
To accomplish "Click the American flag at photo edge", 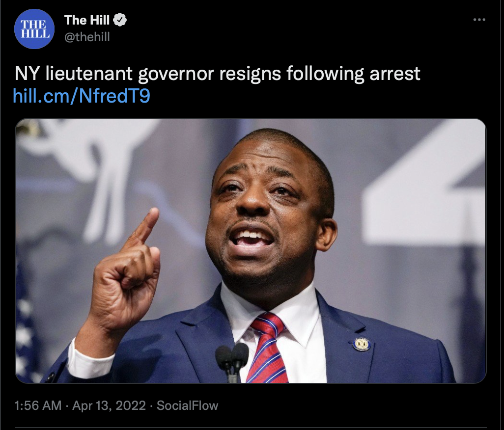I will pyautogui.click(x=26, y=324).
